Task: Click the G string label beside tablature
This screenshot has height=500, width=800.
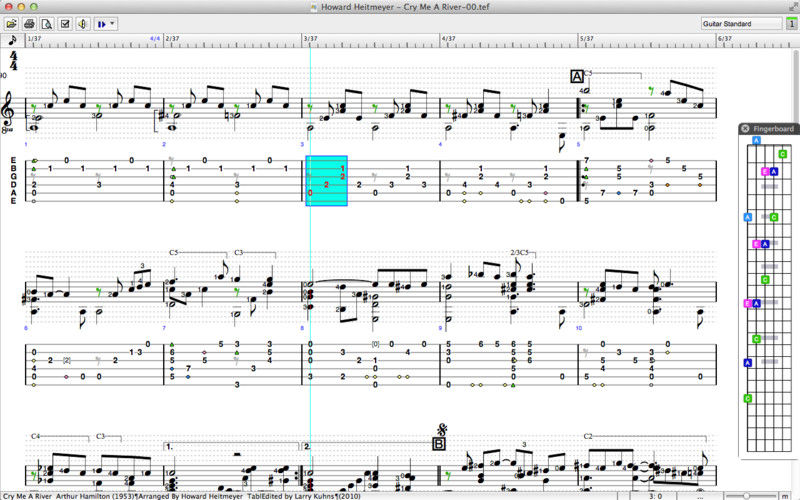Action: click(x=13, y=177)
